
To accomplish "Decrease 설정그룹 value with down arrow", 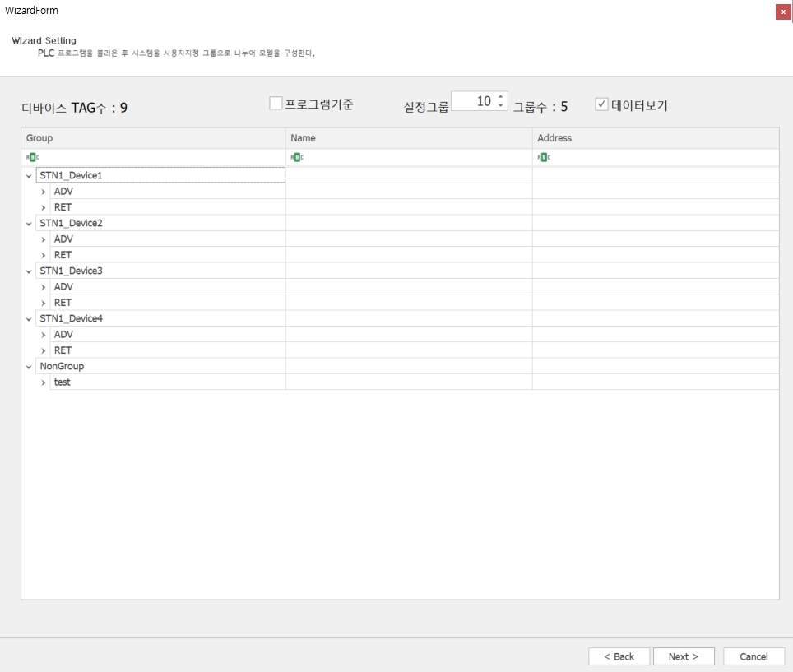I will point(500,106).
